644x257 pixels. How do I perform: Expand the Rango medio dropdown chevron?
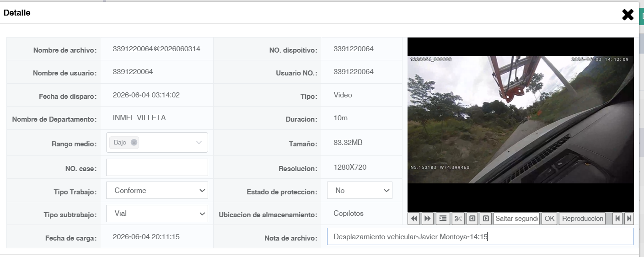point(199,143)
